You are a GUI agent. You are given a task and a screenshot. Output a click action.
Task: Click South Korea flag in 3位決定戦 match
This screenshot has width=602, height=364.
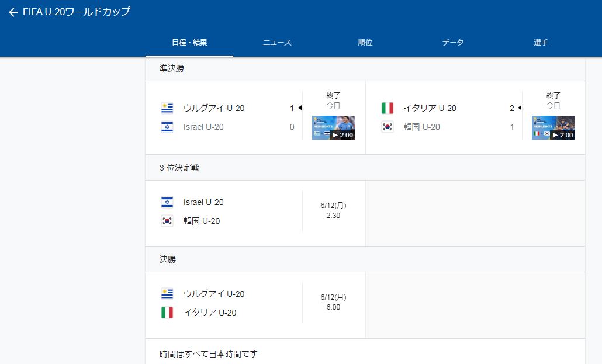point(167,221)
